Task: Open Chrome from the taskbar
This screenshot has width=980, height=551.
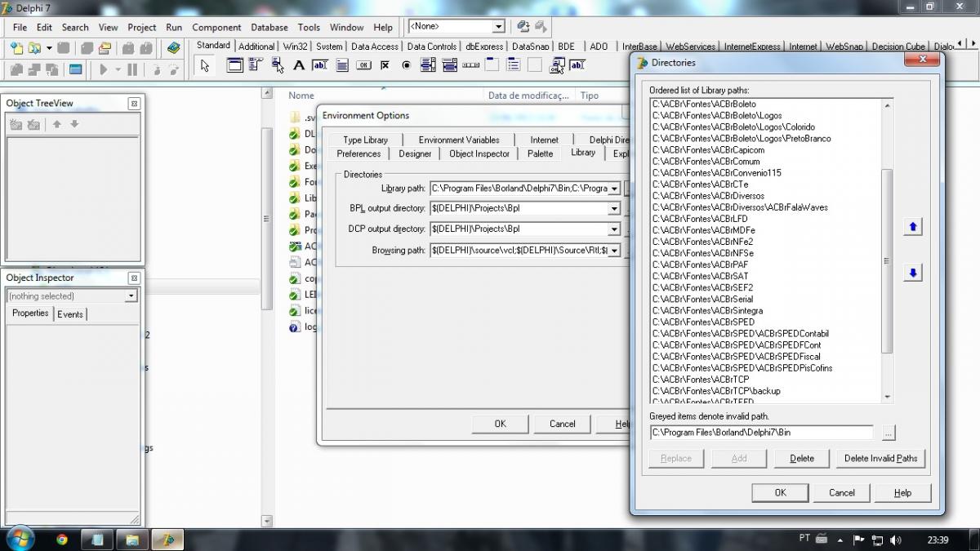Action: (x=62, y=540)
